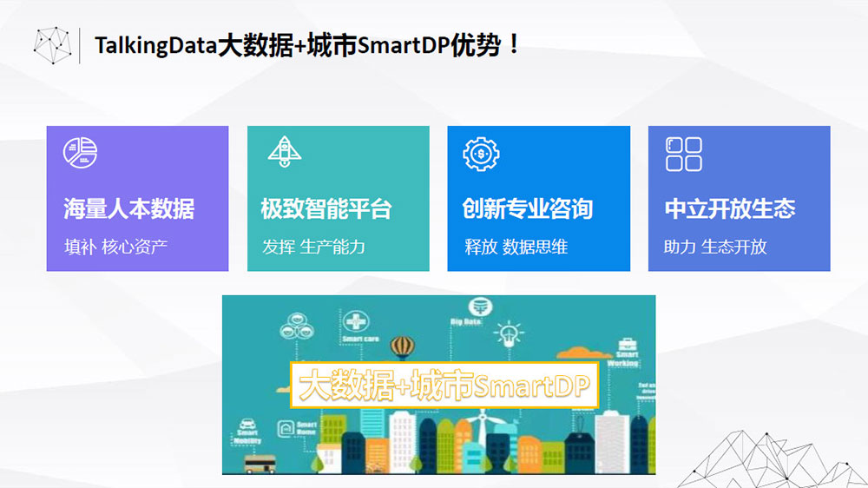
Task: Click the 释放 数据思维 subtitle
Action: click(x=516, y=247)
